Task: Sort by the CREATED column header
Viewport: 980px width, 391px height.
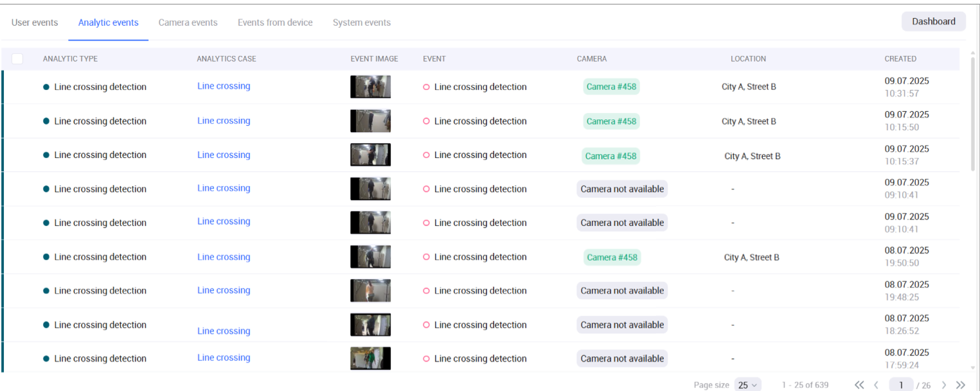Action: [x=900, y=59]
